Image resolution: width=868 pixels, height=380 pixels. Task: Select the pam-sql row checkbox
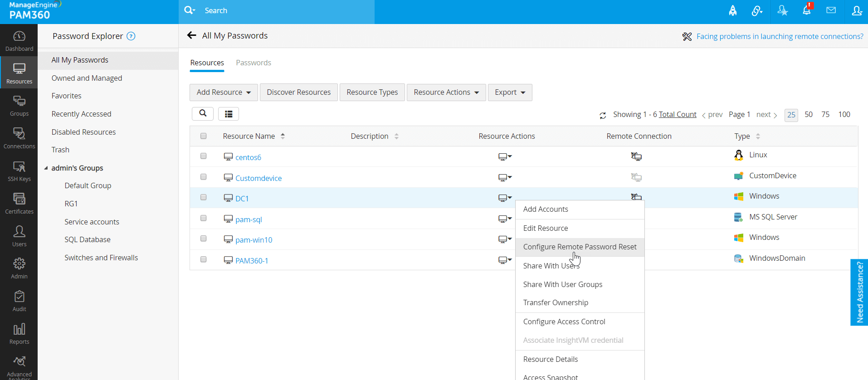[204, 218]
